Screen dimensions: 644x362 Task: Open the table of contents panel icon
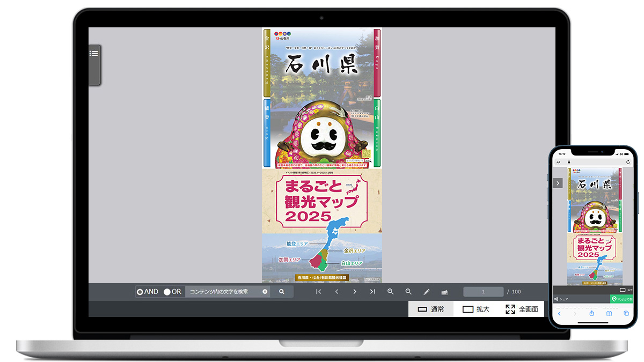point(94,54)
